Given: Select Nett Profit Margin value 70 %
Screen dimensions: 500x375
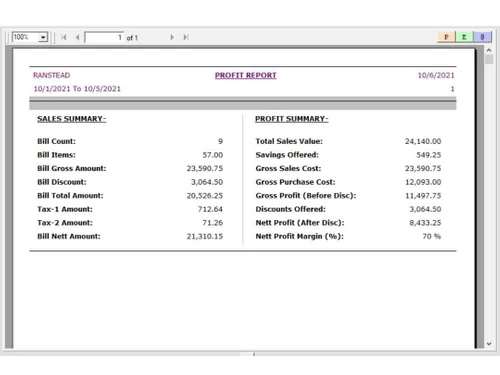Looking at the screenshot, I should [x=432, y=236].
